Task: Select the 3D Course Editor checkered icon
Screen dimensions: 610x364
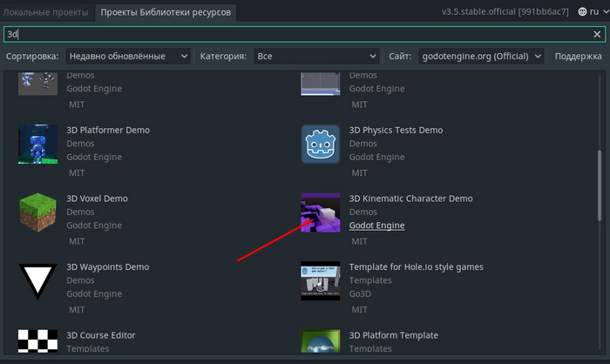Action: pyautogui.click(x=37, y=341)
